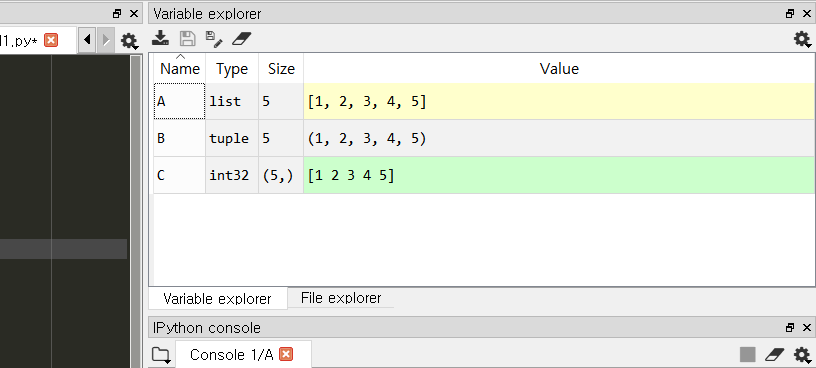The height and width of the screenshot is (368, 816).
Task: Click the highlighted current line in editor
Action: pyautogui.click(x=63, y=249)
